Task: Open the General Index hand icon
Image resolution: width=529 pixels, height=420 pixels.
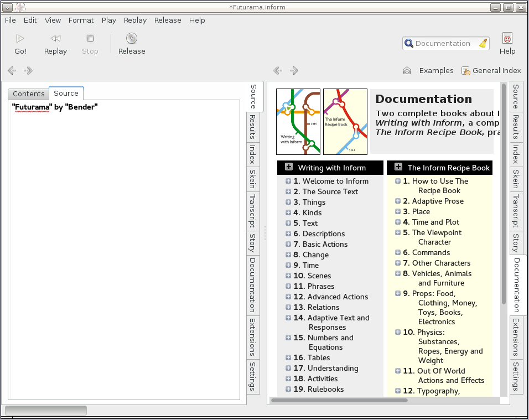Action: click(x=466, y=71)
